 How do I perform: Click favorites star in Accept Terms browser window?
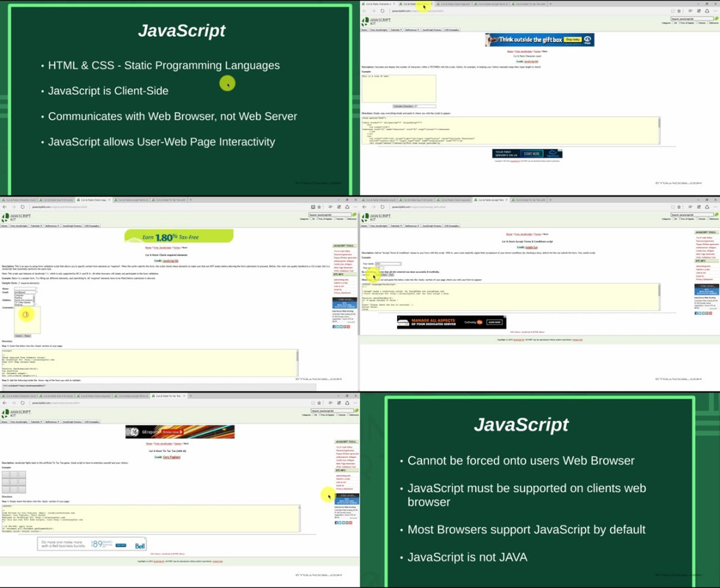point(679,207)
